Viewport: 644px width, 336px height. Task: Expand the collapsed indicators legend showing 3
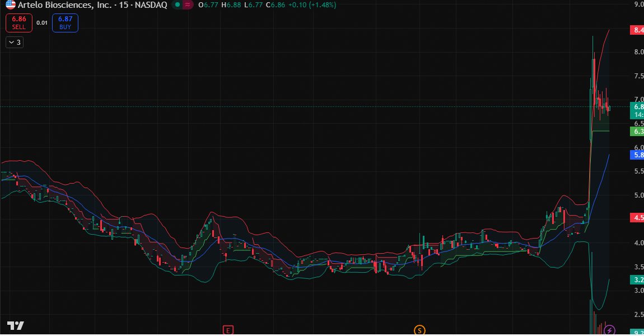tap(15, 42)
